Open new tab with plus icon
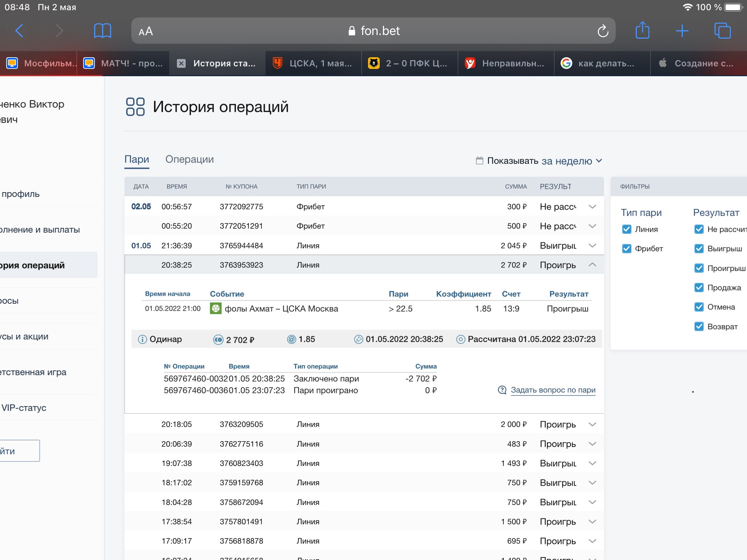The height and width of the screenshot is (560, 747). click(x=682, y=31)
